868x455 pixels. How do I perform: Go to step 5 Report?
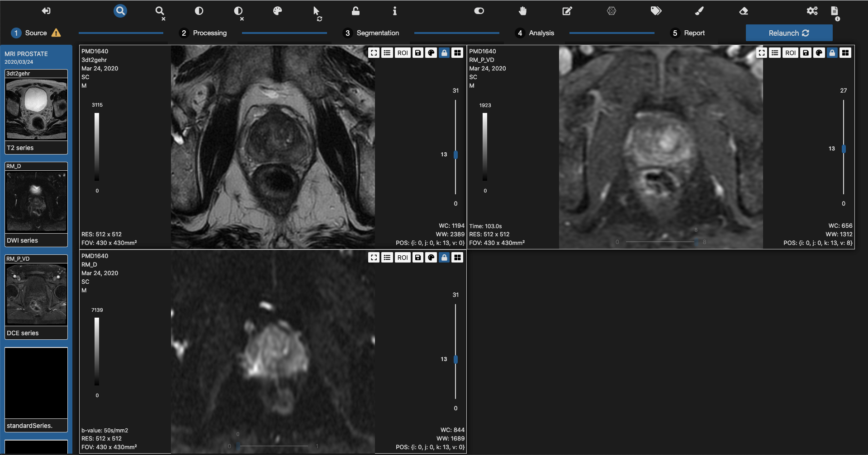(688, 33)
